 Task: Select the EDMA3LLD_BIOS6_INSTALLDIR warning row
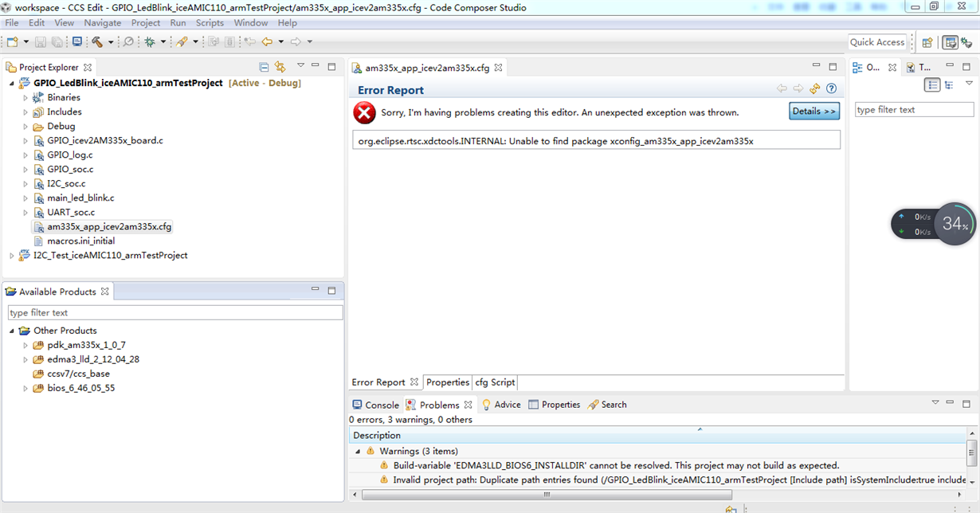click(x=658, y=465)
